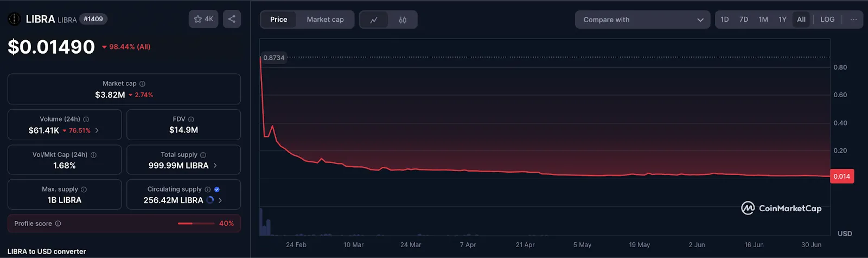The height and width of the screenshot is (258, 868).
Task: Click the price line peak on chart
Action: coord(261,56)
